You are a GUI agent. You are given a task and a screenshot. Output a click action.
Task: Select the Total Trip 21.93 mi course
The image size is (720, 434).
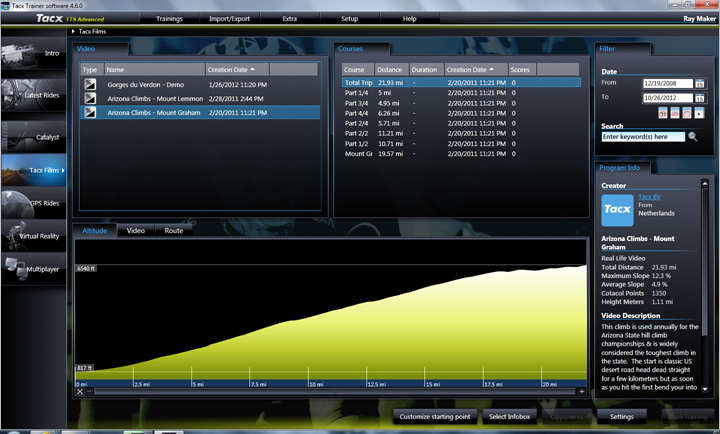(461, 83)
